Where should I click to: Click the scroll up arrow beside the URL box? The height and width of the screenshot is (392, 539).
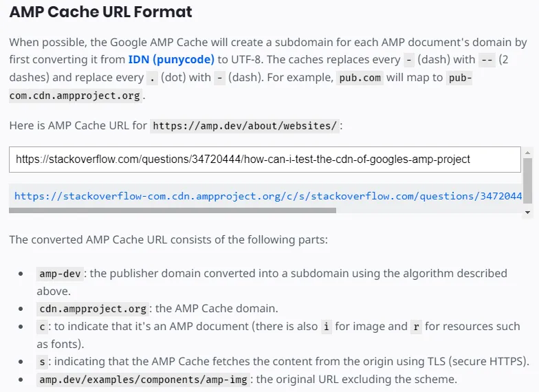tap(528, 151)
